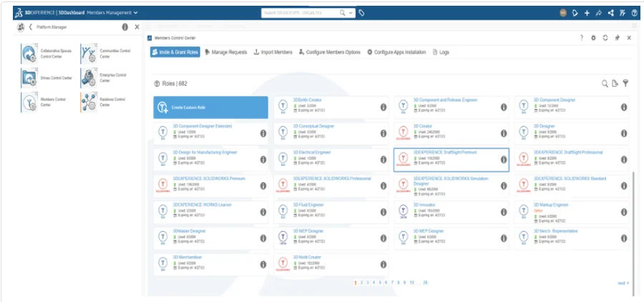The image size is (644, 302).
Task: Click Create Custom Role button
Action: point(210,107)
